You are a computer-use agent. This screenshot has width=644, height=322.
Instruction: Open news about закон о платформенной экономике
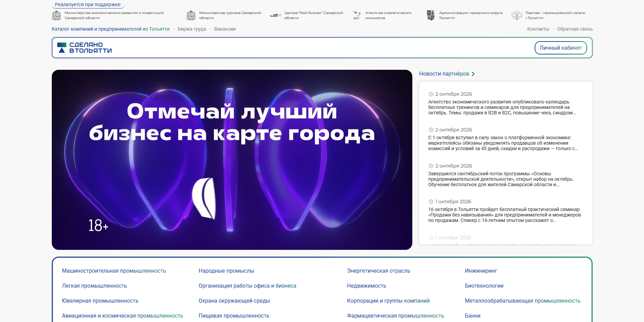tap(503, 143)
